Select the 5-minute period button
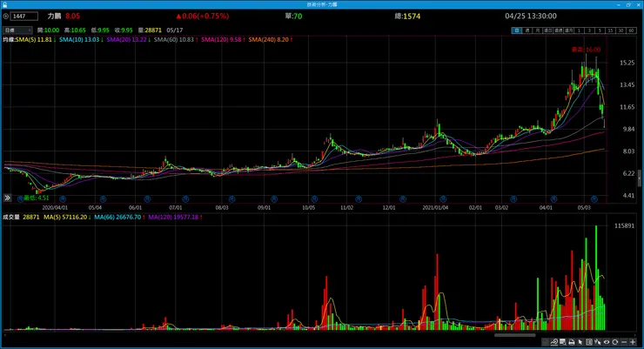Viewport: 644px width, 349px height. click(x=600, y=30)
